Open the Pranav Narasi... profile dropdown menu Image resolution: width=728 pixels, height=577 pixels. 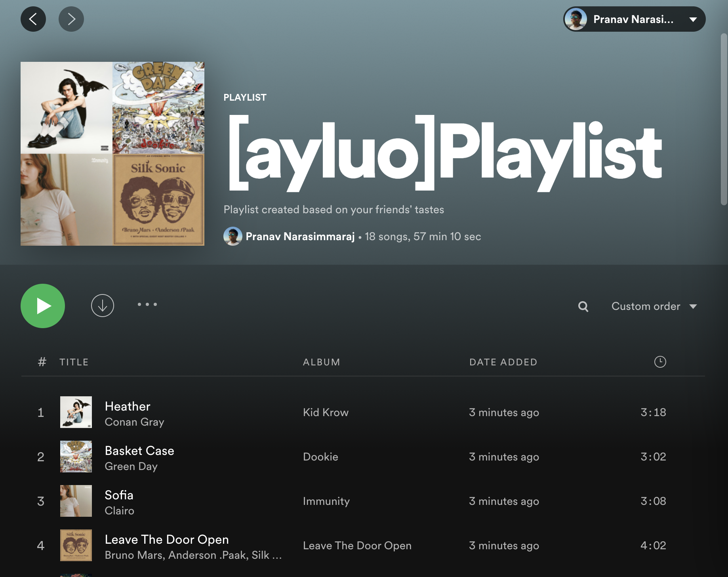[634, 19]
